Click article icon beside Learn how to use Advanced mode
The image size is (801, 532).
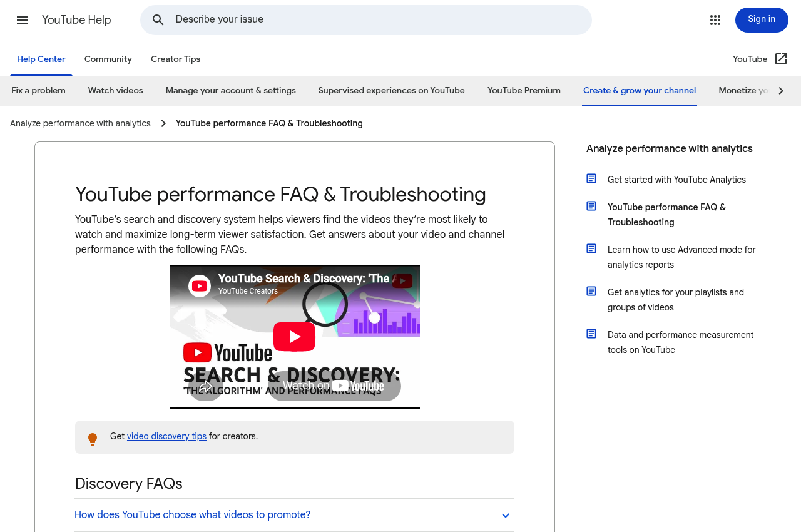[591, 248]
